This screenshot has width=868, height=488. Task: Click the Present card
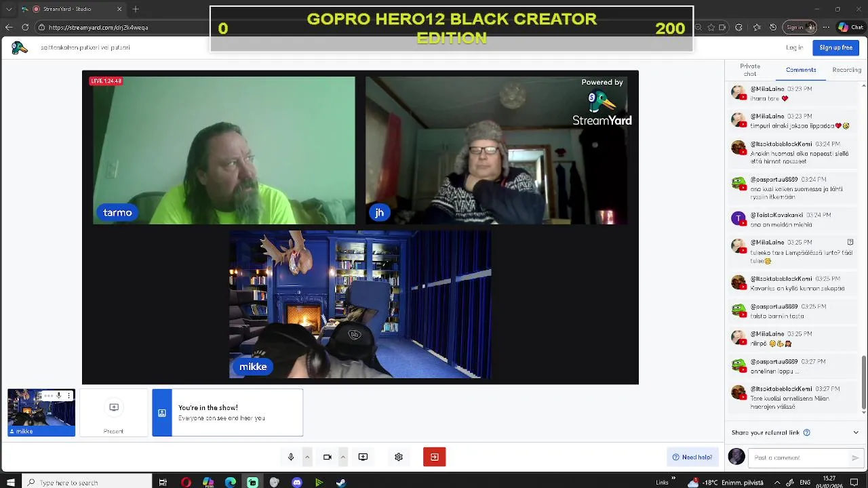point(113,412)
